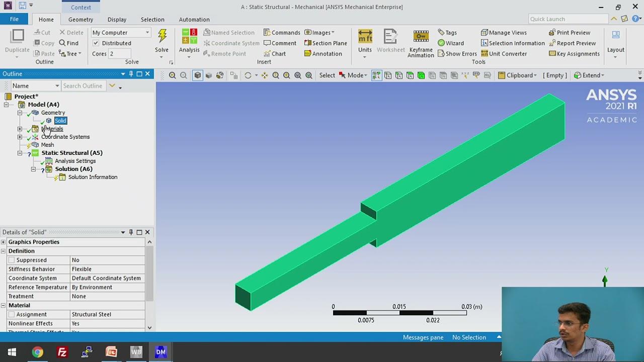Toggle the Suppressed checkbox in Details

[11, 260]
